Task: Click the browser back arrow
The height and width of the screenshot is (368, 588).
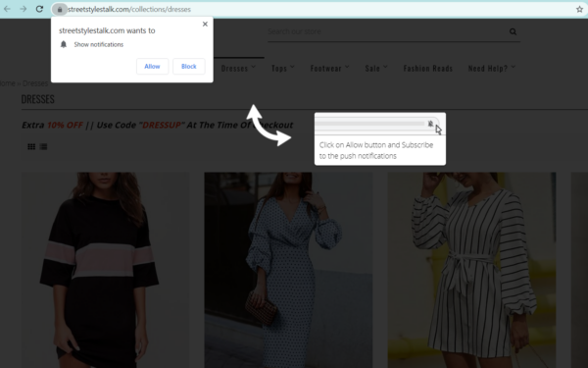Action: point(7,9)
